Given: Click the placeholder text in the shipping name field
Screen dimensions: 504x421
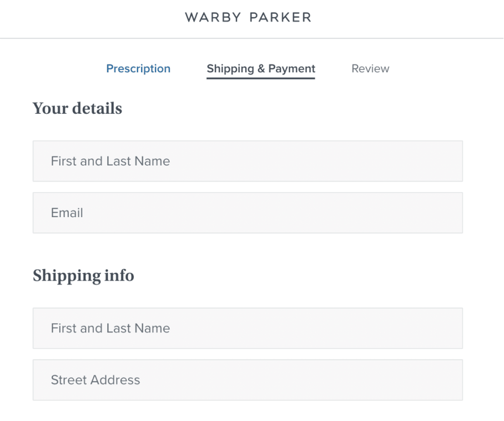Looking at the screenshot, I should [x=110, y=328].
